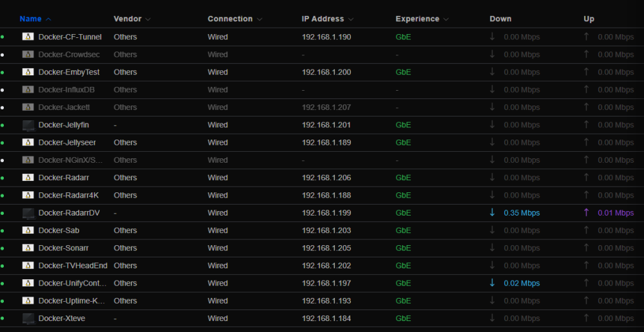The image size is (644, 332).
Task: Click IP address 192.168.1.190
Action: [326, 37]
